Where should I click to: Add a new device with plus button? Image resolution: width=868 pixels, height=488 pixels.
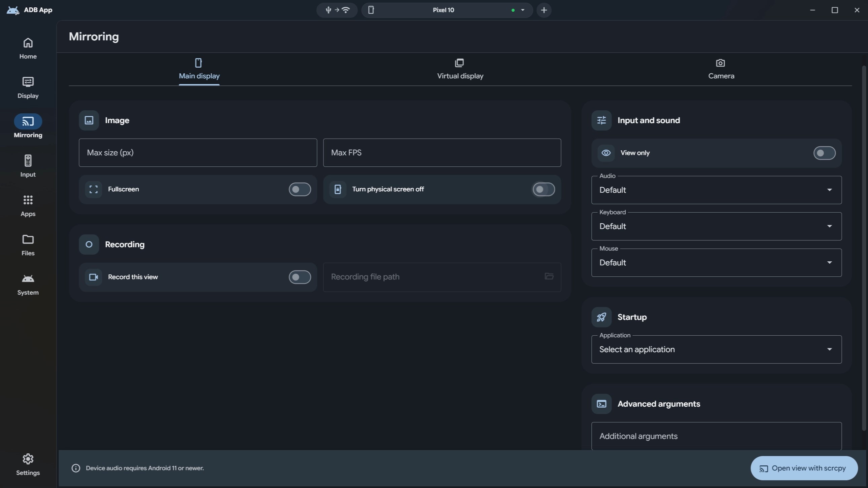[544, 10]
